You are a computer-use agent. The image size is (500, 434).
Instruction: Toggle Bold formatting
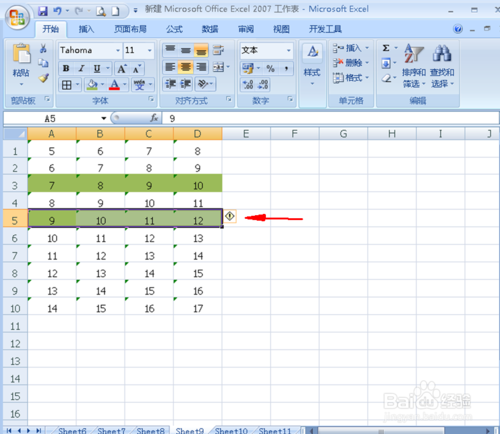tap(66, 68)
